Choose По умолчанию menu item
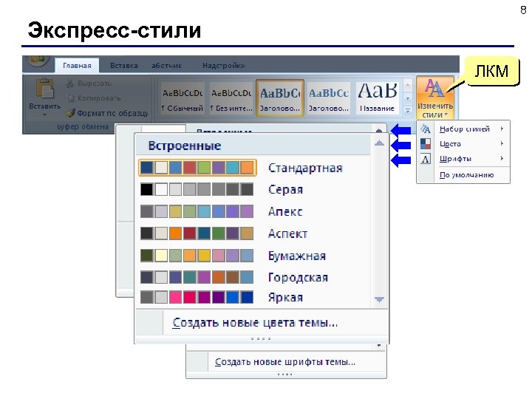Viewport: 532px width, 399px height. (463, 175)
